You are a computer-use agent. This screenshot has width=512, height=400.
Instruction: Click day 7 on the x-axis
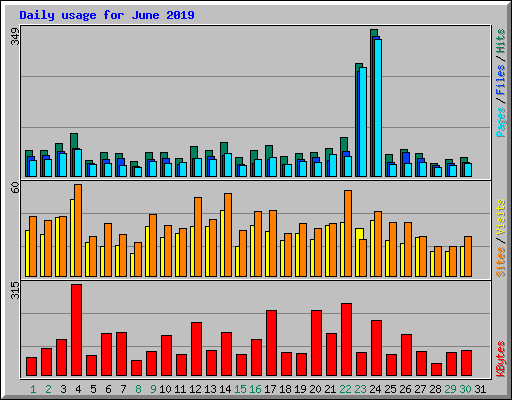point(123,389)
